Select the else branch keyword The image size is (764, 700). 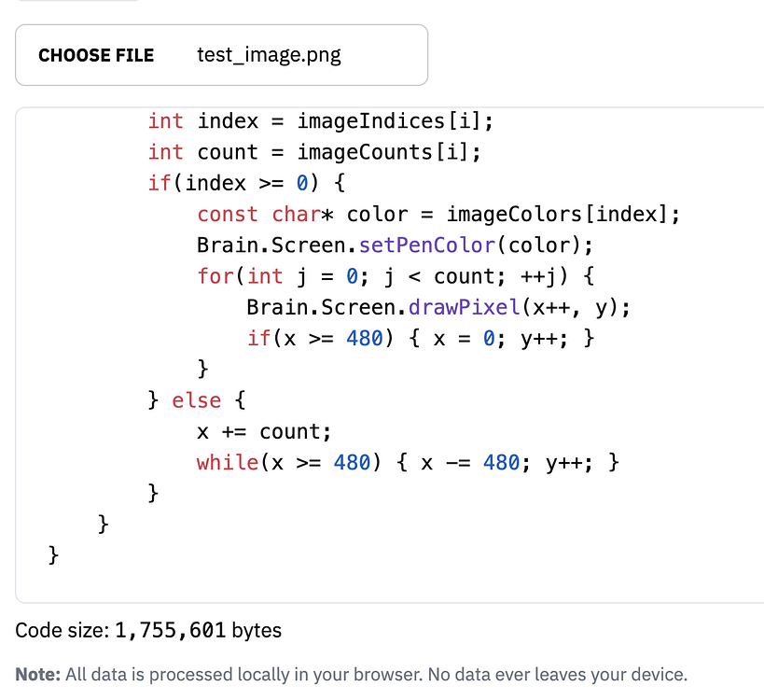(196, 399)
